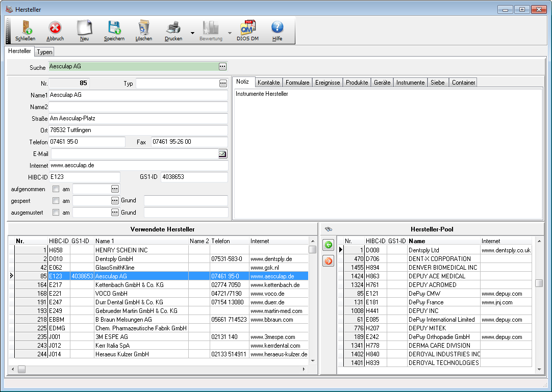Save using the Speichern disk icon
The height and width of the screenshot is (392, 552).
point(114,28)
